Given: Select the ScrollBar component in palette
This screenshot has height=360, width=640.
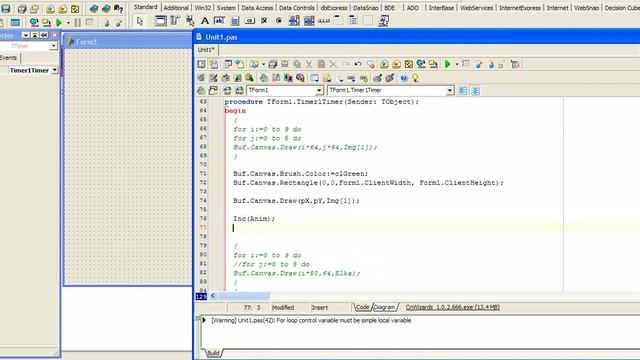Looking at the screenshot, I should [324, 21].
